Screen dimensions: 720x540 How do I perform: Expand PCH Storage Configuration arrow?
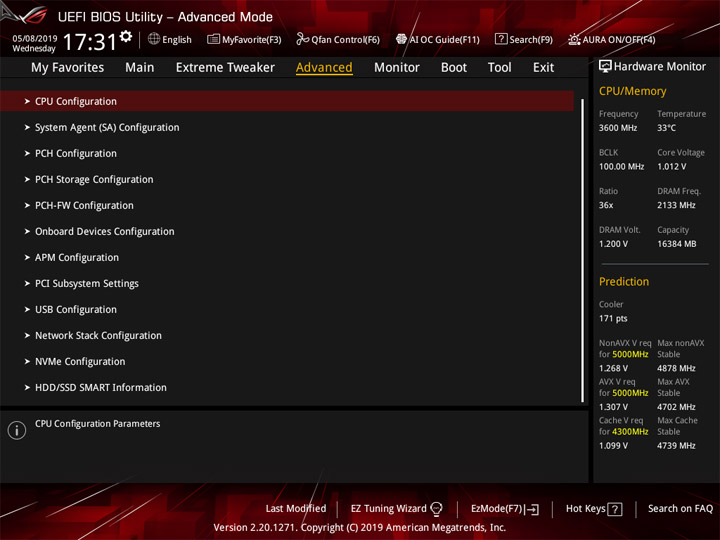pos(27,179)
